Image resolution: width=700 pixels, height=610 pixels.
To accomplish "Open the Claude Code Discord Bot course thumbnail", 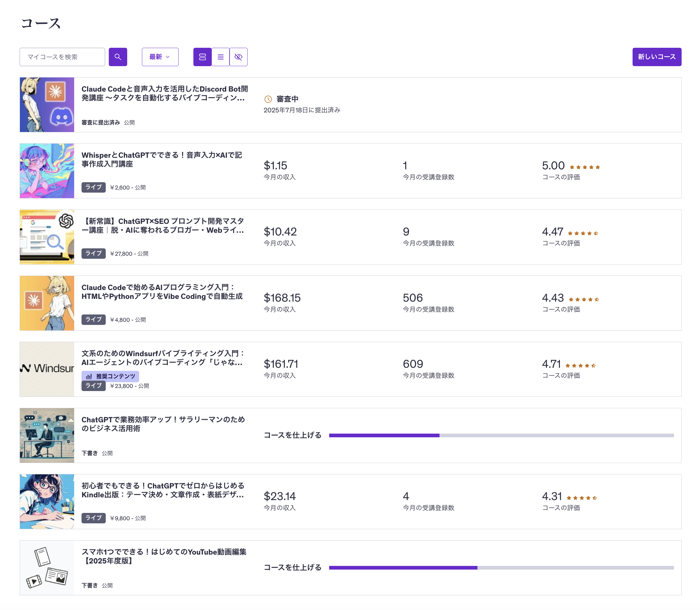I will pos(47,104).
